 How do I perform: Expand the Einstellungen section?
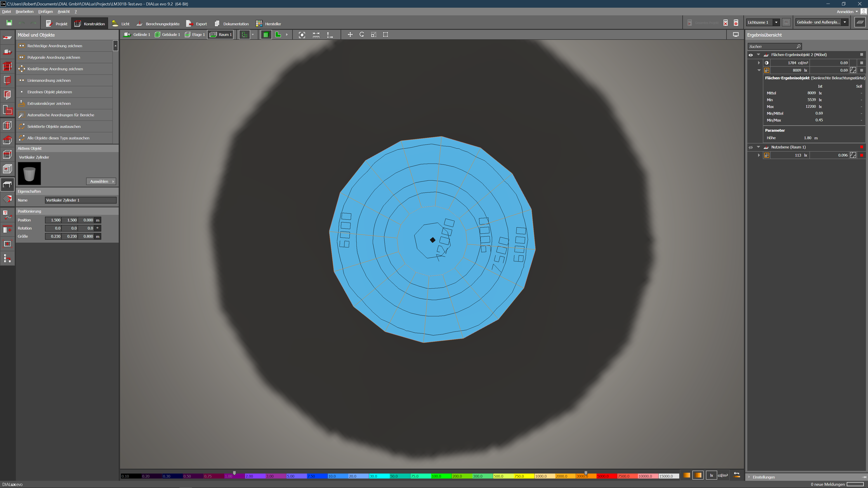[764, 477]
